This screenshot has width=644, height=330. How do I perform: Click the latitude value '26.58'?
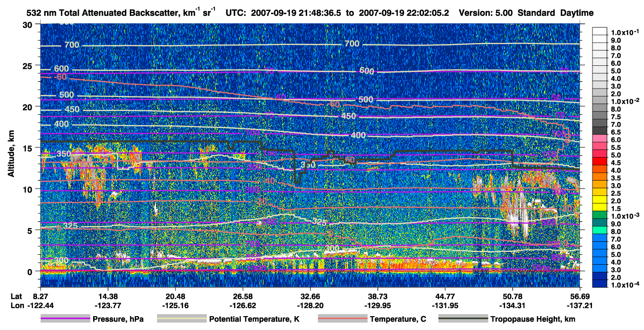pos(243,295)
